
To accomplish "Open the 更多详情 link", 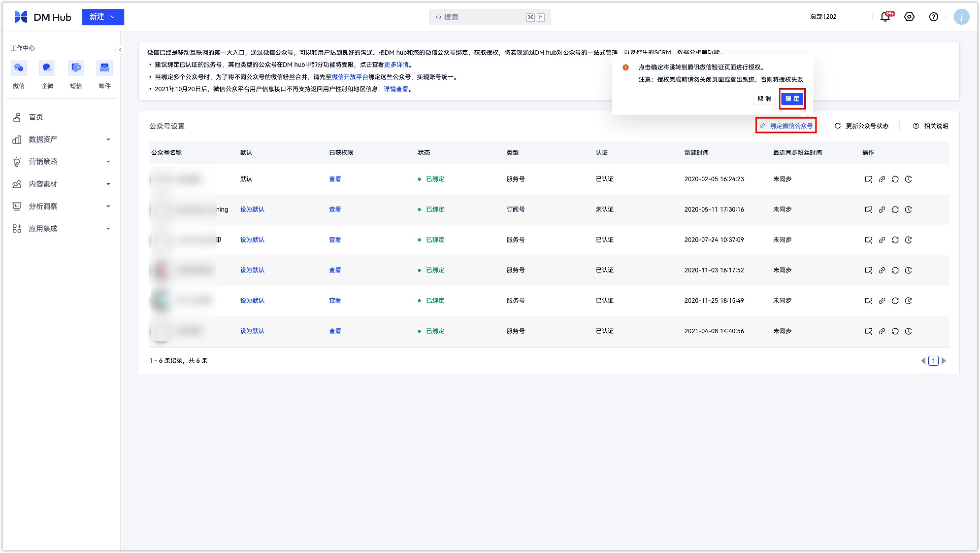I will tap(396, 65).
